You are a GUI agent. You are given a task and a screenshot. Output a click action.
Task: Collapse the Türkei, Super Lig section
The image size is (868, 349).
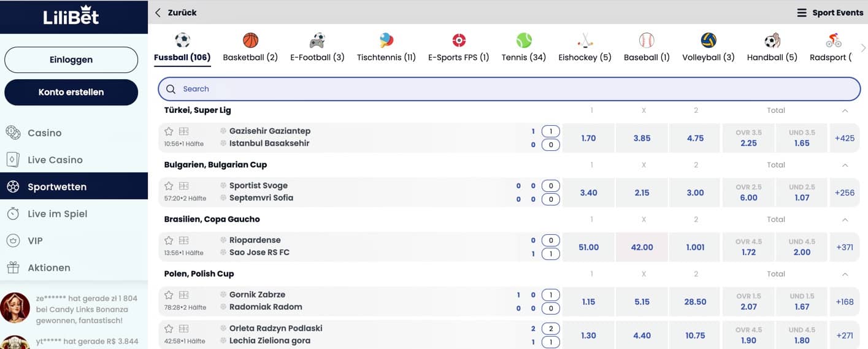[x=845, y=110]
